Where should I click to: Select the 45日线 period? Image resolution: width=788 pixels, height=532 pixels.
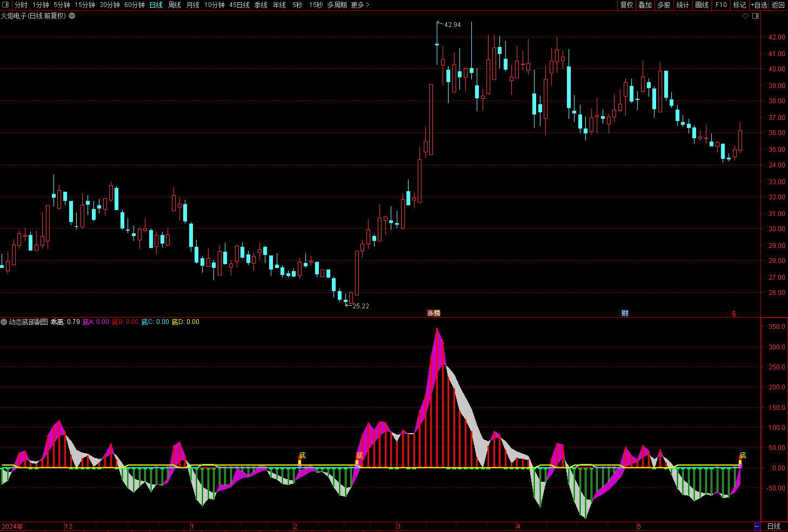click(239, 5)
